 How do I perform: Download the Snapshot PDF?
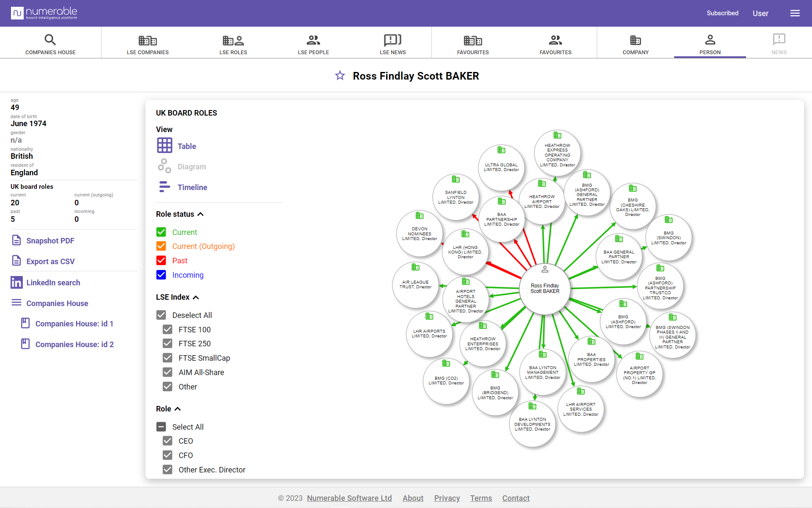click(x=43, y=240)
